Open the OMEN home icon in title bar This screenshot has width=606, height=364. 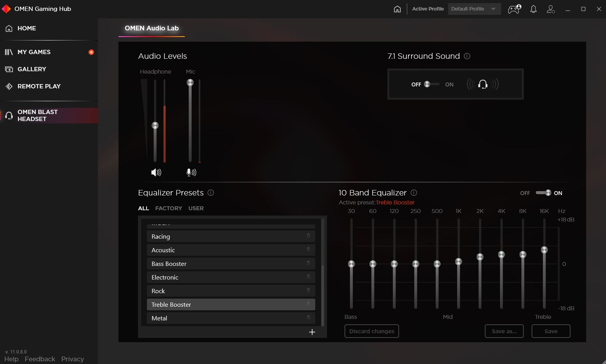pos(397,9)
